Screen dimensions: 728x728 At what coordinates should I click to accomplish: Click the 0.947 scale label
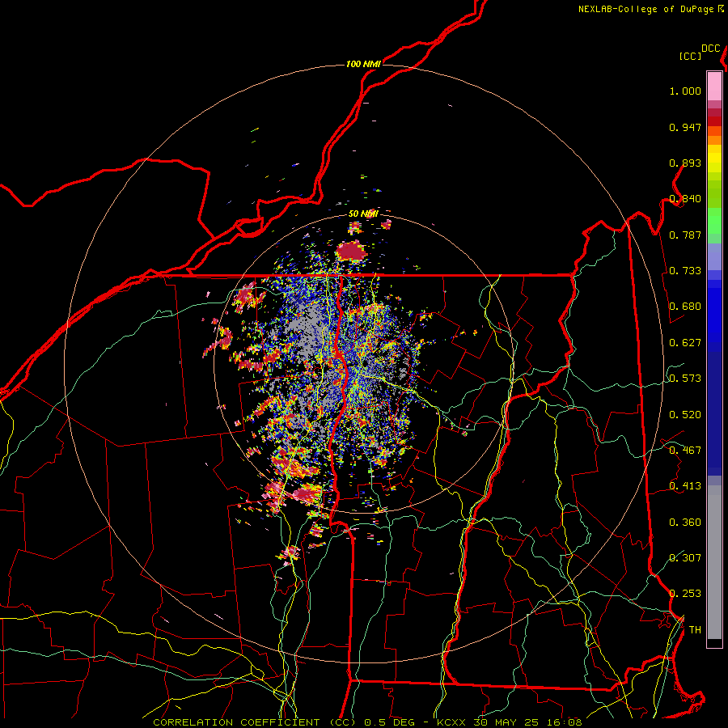click(685, 127)
